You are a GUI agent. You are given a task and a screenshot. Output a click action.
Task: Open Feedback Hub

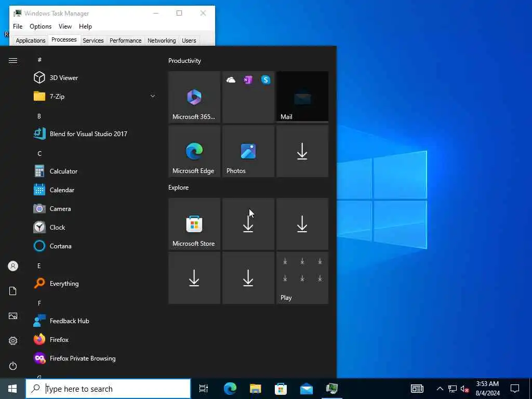coord(95,321)
